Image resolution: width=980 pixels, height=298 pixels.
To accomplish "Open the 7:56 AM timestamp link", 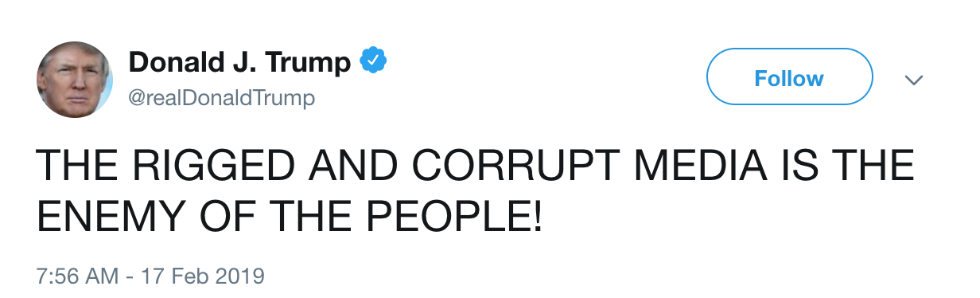I will (x=77, y=277).
